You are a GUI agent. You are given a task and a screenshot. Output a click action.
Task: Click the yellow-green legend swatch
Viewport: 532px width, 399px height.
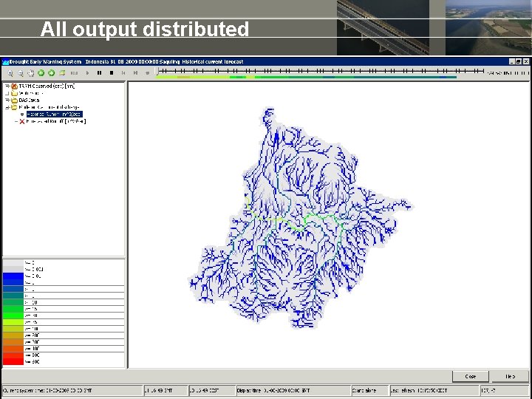(x=13, y=322)
